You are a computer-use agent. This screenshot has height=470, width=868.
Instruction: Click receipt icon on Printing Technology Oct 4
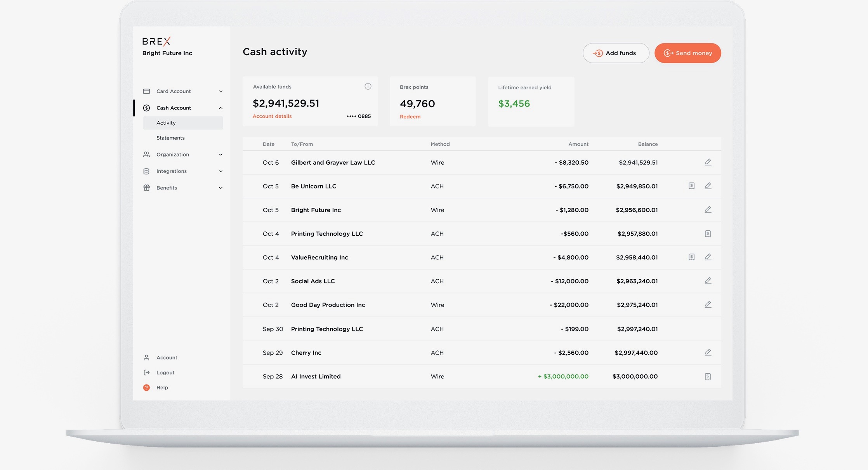point(708,233)
